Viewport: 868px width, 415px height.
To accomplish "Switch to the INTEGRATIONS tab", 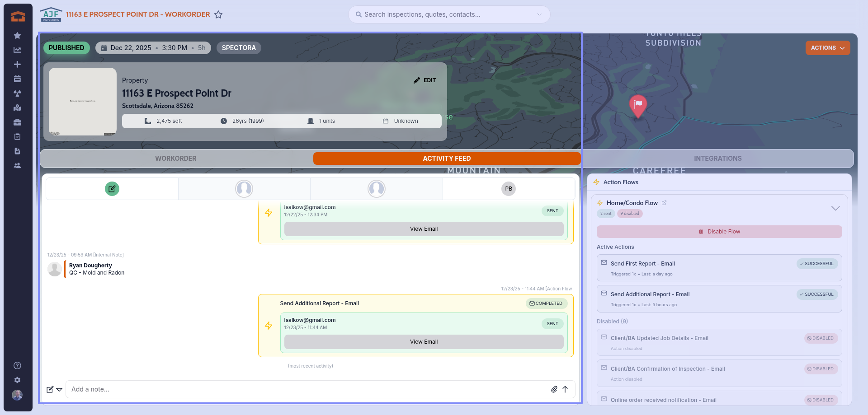I will click(717, 159).
